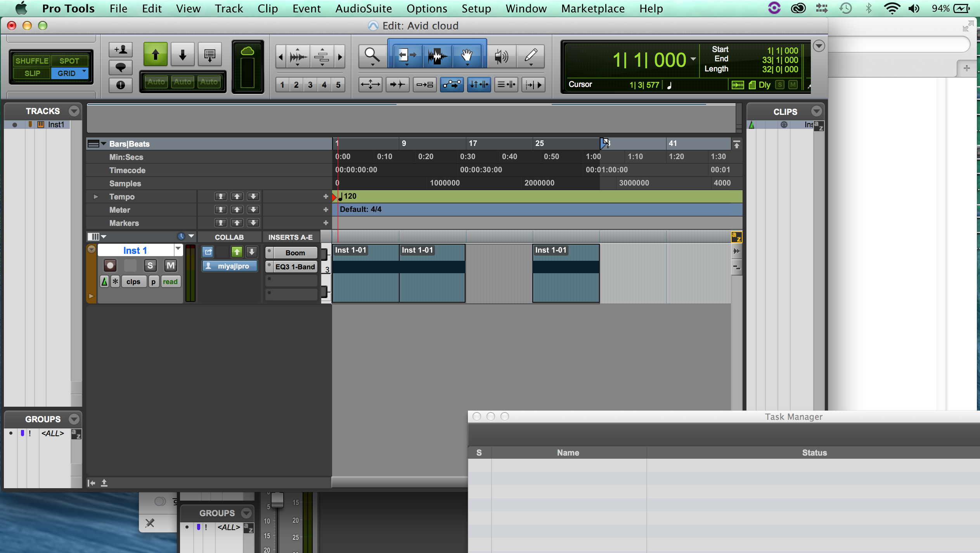Click the mixer fader handle below
980x553 pixels.
tap(277, 501)
